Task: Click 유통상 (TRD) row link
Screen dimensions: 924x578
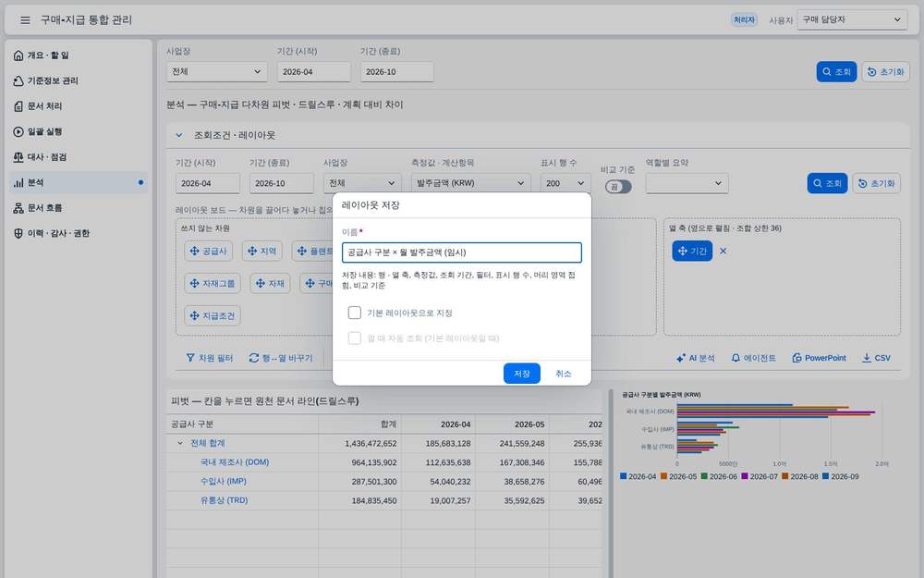Action: (224, 499)
